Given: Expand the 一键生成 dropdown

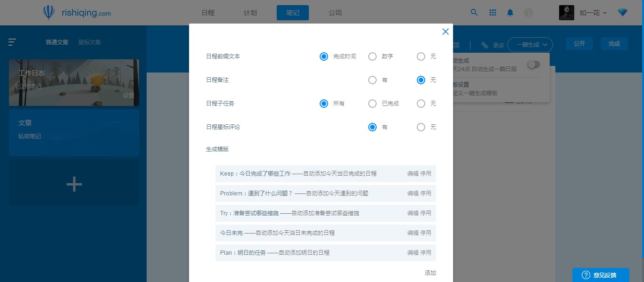Looking at the screenshot, I should [x=530, y=44].
